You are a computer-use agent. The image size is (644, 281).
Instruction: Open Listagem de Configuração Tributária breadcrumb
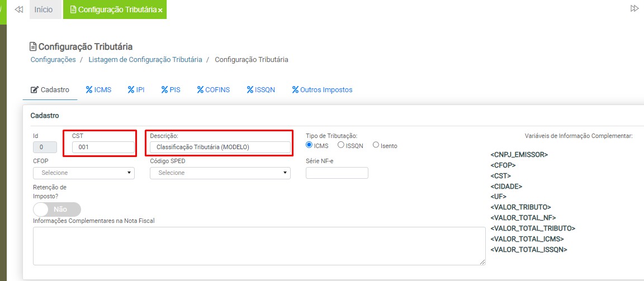coord(145,60)
